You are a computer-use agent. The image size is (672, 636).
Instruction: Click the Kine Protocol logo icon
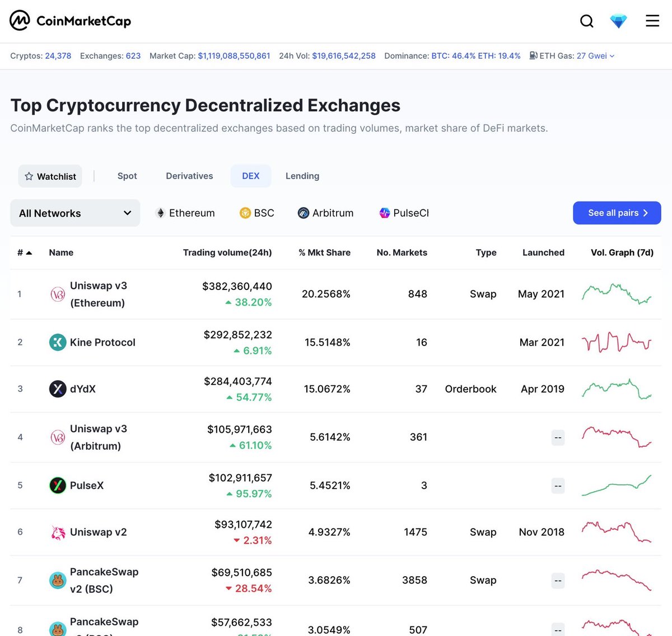coord(58,342)
